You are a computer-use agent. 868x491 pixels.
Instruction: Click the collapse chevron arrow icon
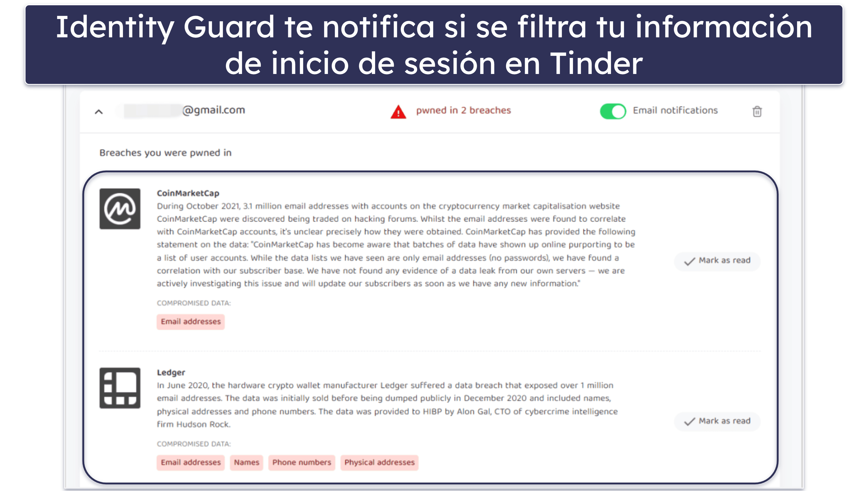click(99, 110)
